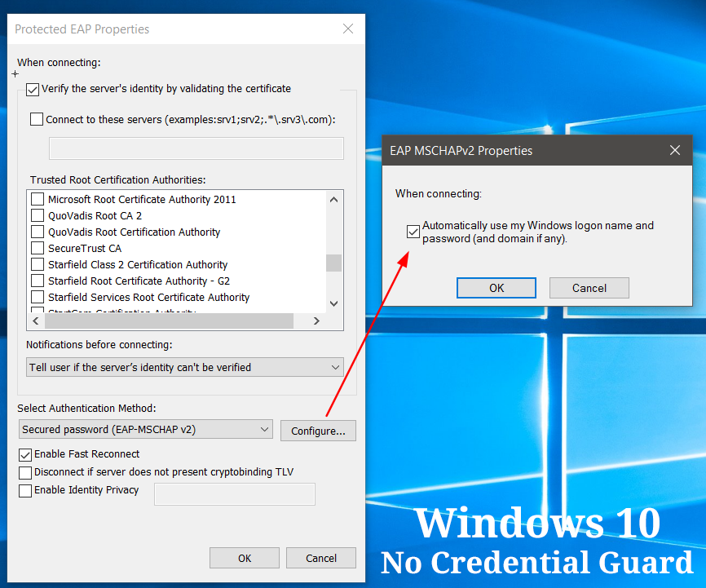Open Notifications before connecting dropdown
This screenshot has height=588, width=706.
(184, 367)
